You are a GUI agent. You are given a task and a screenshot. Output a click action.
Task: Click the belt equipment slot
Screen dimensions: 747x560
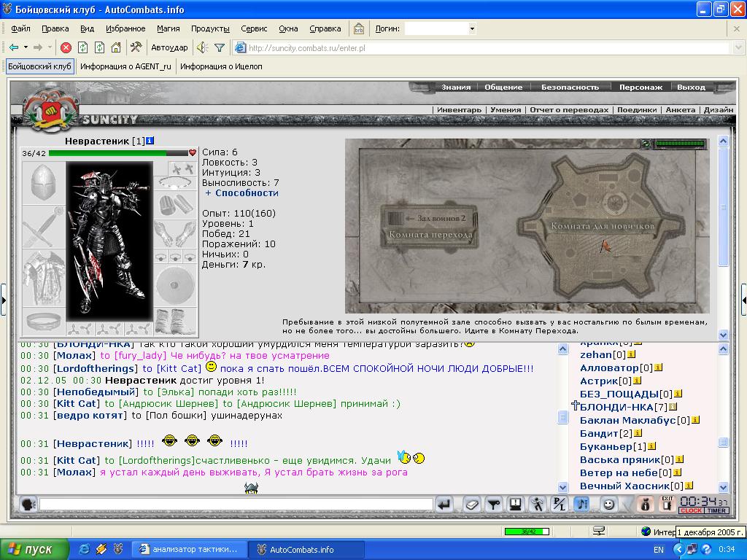[x=43, y=321]
